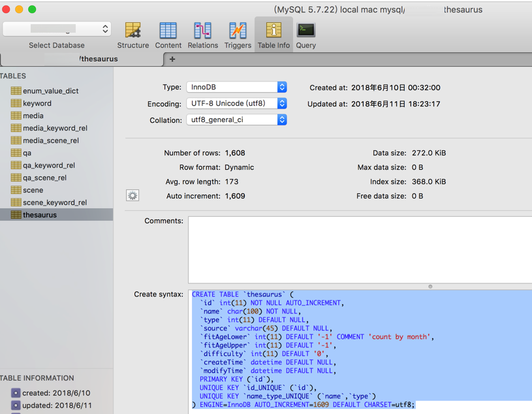Image resolution: width=532 pixels, height=414 pixels.
Task: Open the Content view icon
Action: [x=168, y=30]
